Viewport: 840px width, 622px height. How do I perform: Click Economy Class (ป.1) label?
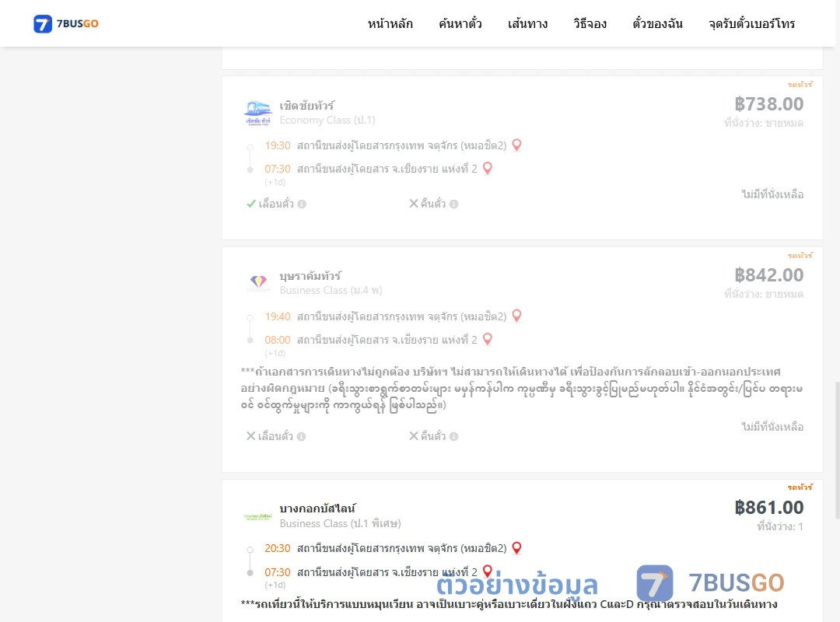pos(327,120)
